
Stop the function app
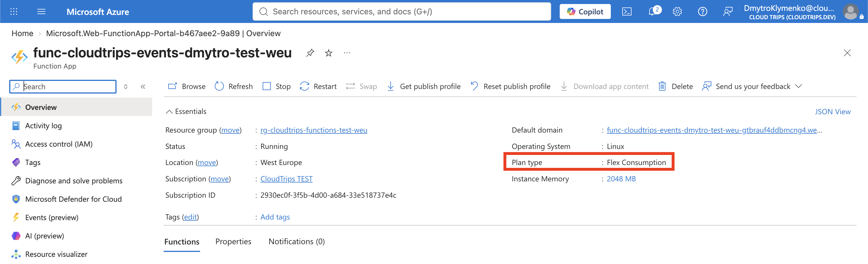[x=276, y=87]
